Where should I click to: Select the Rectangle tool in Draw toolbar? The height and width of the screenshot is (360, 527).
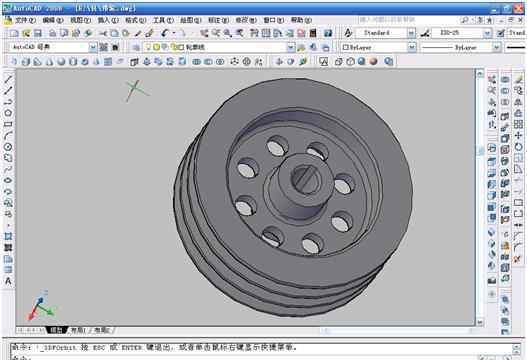(x=8, y=124)
